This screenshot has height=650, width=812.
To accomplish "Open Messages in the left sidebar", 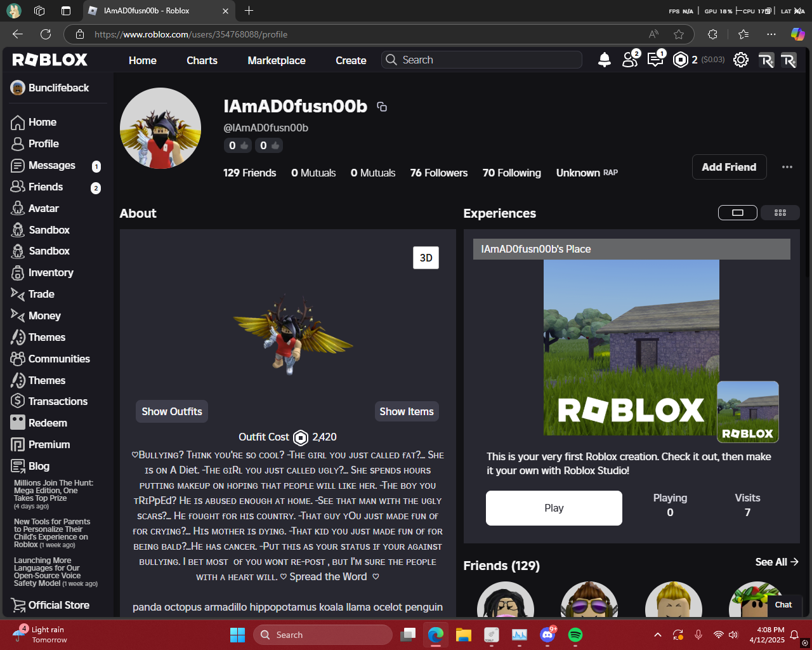I will pyautogui.click(x=57, y=166).
